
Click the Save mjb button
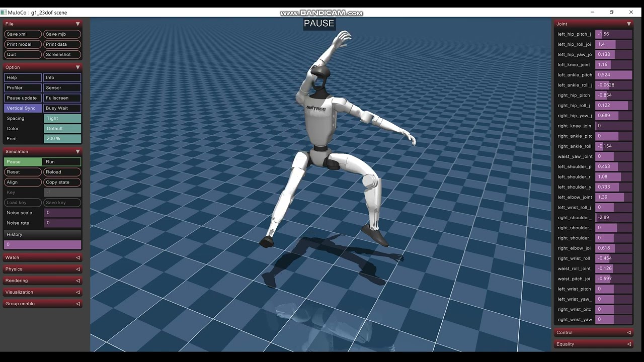(x=62, y=34)
